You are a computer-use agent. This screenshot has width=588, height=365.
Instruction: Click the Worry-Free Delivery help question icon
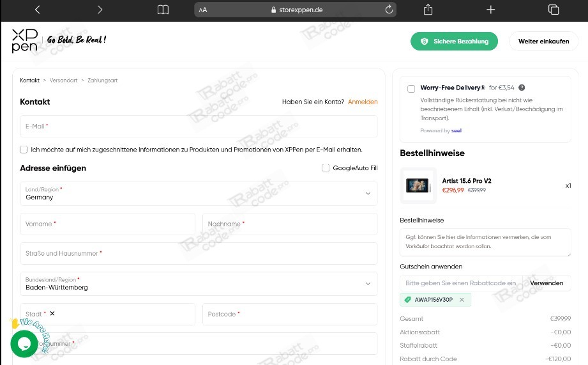click(x=522, y=88)
